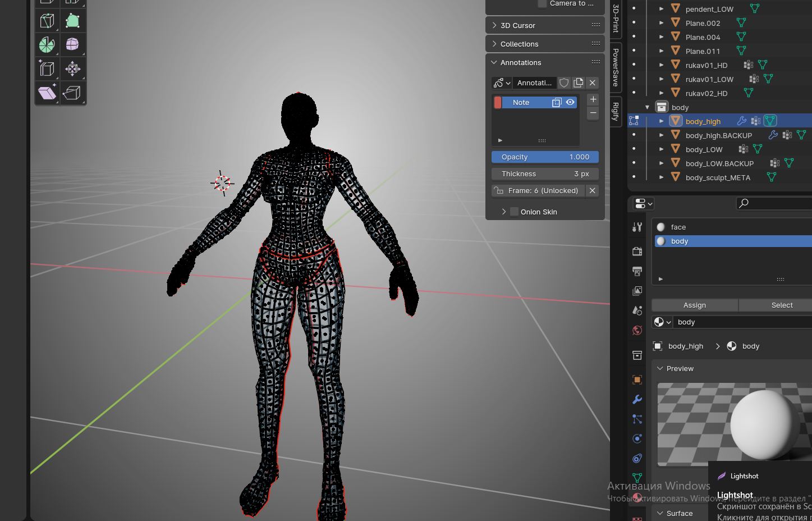Toggle visibility of the Note annotation layer

[x=570, y=102]
